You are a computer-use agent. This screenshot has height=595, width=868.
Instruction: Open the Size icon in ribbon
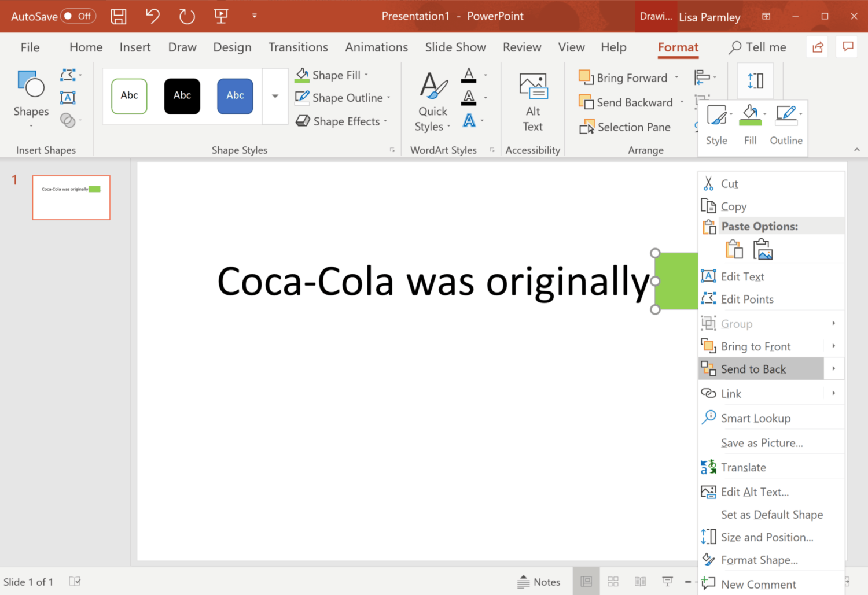tap(755, 81)
